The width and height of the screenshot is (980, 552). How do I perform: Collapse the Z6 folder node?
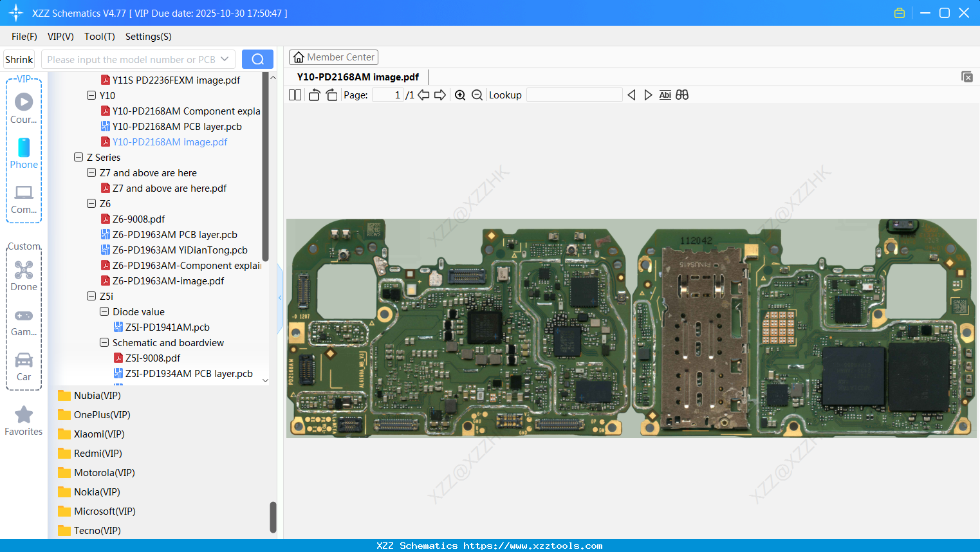(x=91, y=204)
